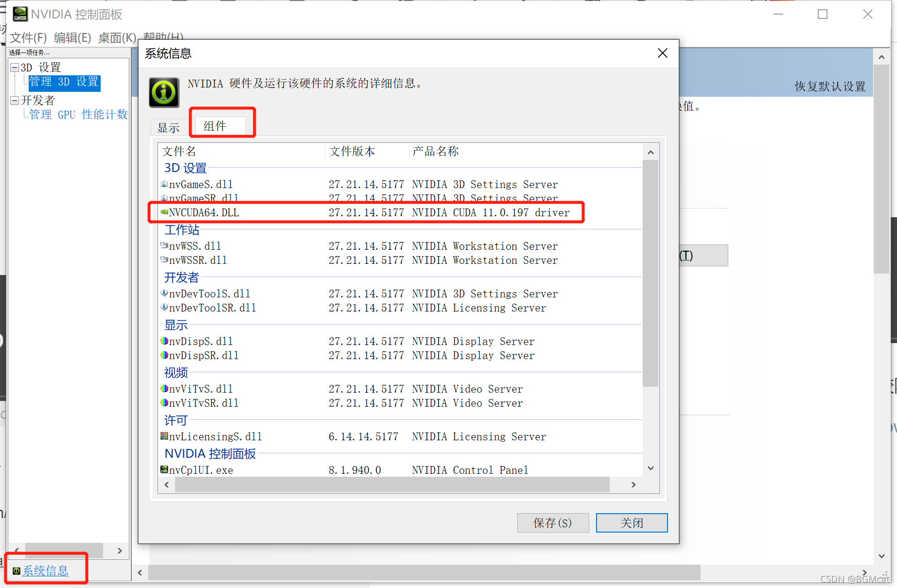Click the NVIDIA Control Panel title bar icon
Image resolution: width=897 pixels, height=588 pixels.
(20, 14)
